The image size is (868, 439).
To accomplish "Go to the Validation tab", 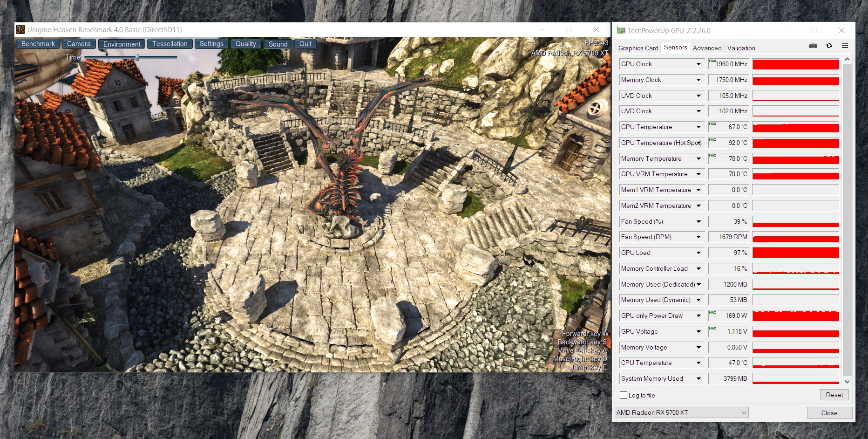I will [741, 48].
